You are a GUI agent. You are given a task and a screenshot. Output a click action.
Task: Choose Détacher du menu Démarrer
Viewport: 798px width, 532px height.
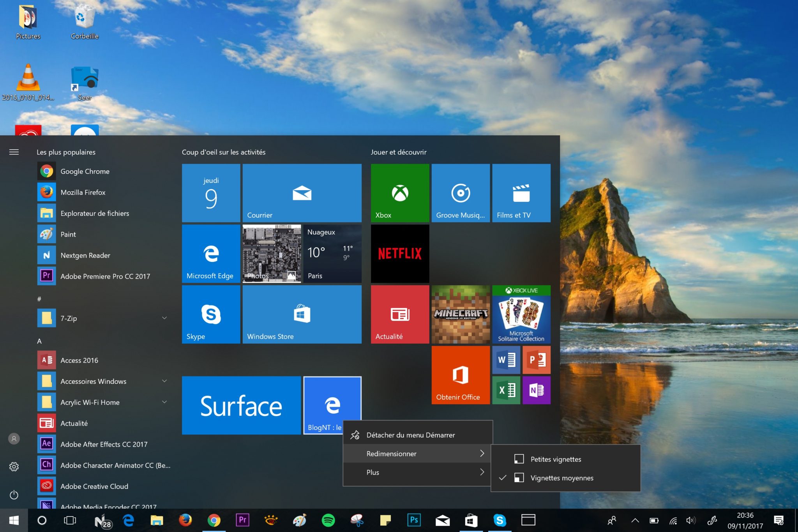click(x=418, y=435)
